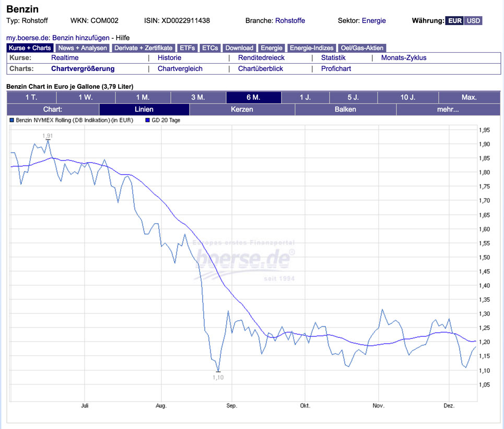Open the Renditedreieck link
Image resolution: width=504 pixels, height=429 pixels.
click(x=261, y=58)
